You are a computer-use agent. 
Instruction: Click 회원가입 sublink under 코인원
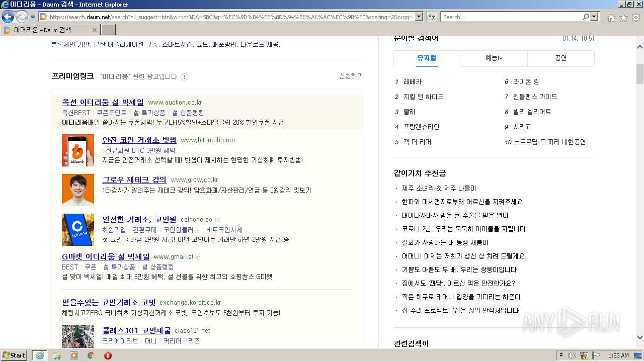(114, 230)
